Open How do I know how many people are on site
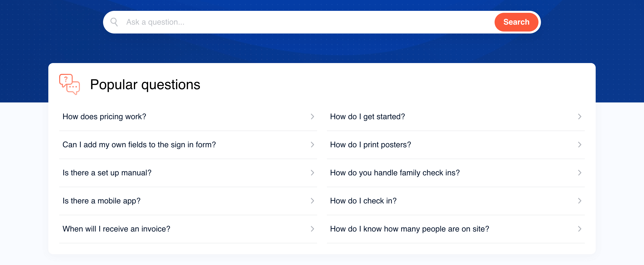This screenshot has height=265, width=644. [x=455, y=229]
